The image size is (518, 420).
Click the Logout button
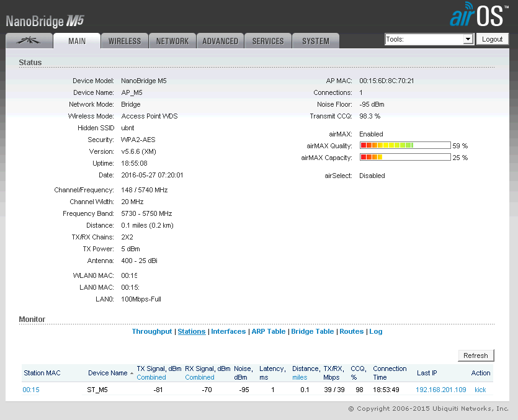tap(492, 39)
